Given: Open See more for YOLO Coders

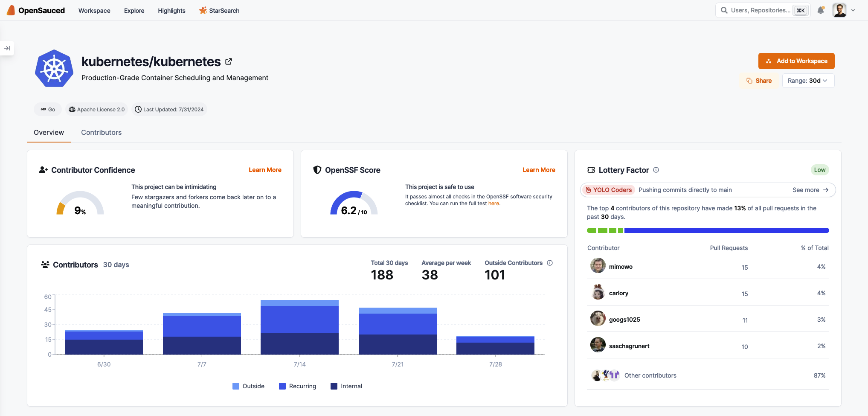Looking at the screenshot, I should point(810,190).
